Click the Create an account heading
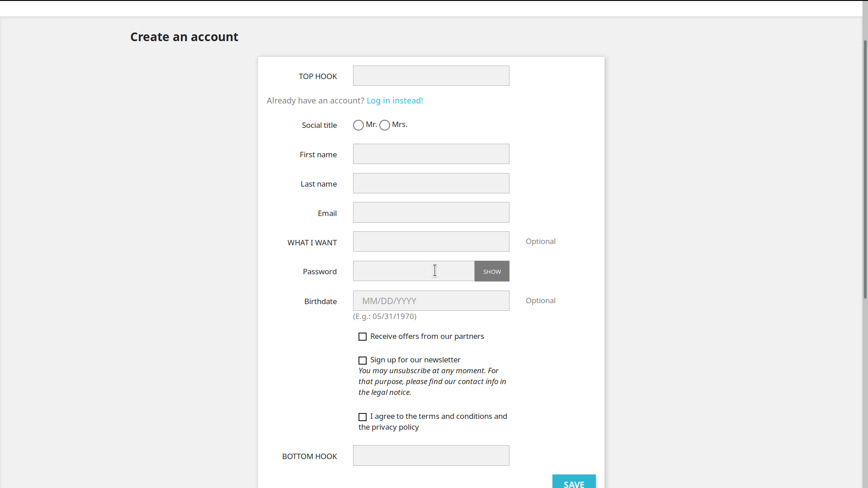The width and height of the screenshot is (868, 488). [x=184, y=37]
